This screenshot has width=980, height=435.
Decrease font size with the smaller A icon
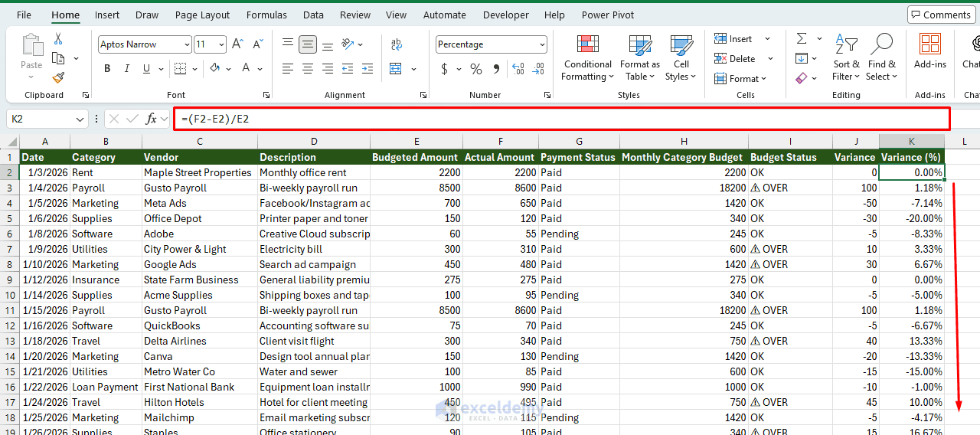(x=258, y=44)
